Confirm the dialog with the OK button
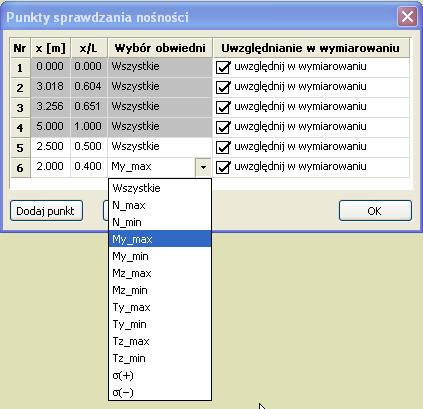 click(375, 211)
